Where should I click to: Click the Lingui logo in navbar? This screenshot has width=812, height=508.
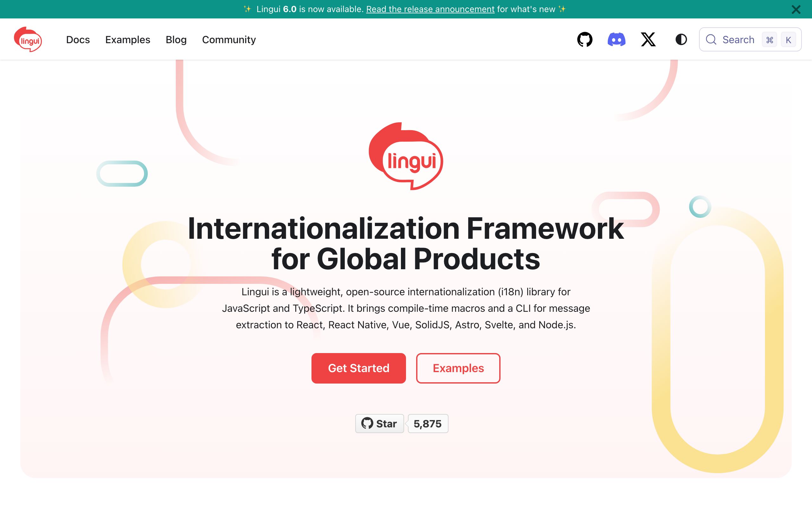tap(28, 39)
